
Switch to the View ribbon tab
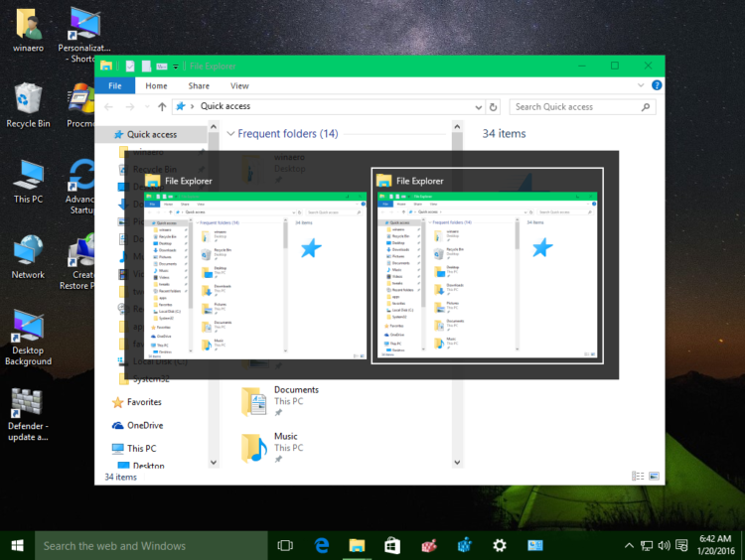coord(239,86)
